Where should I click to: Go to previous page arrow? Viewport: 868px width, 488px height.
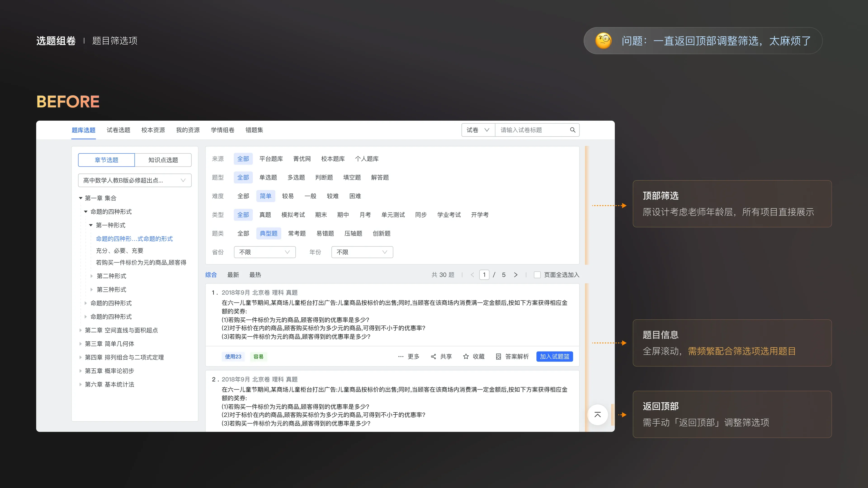[x=472, y=275]
